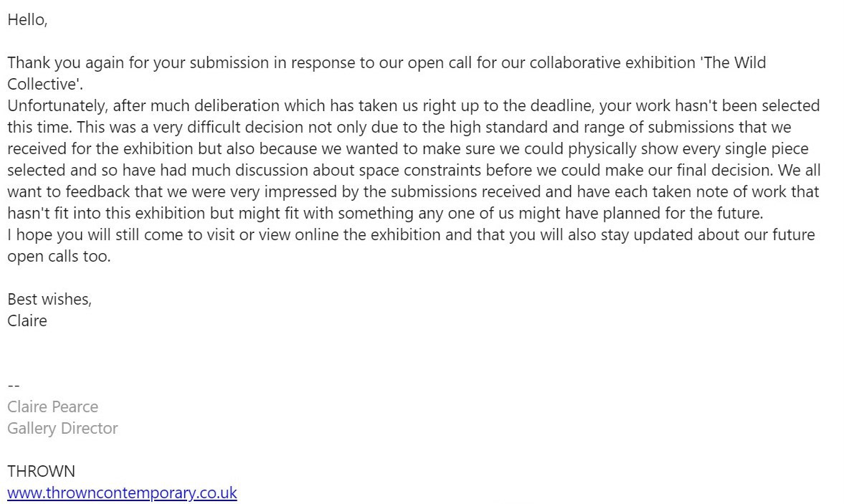
Task: Click the 'Gallery Director' signature title
Action: pos(62,428)
